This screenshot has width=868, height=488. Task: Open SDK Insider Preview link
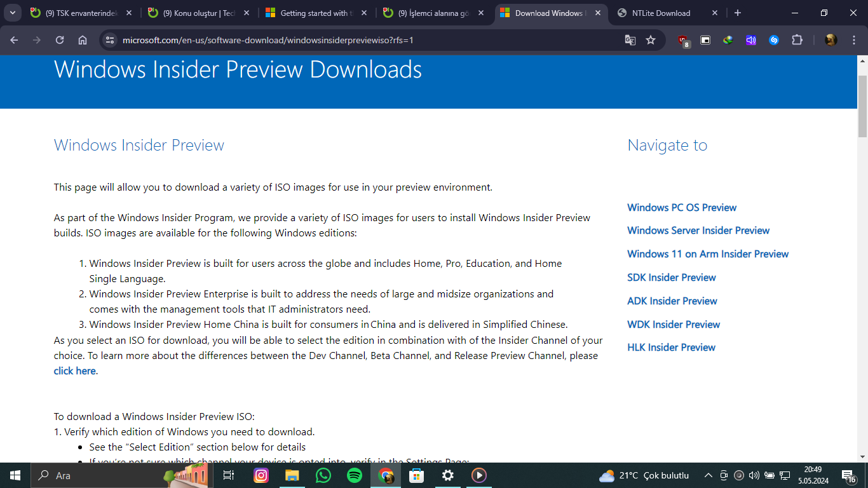(x=672, y=278)
